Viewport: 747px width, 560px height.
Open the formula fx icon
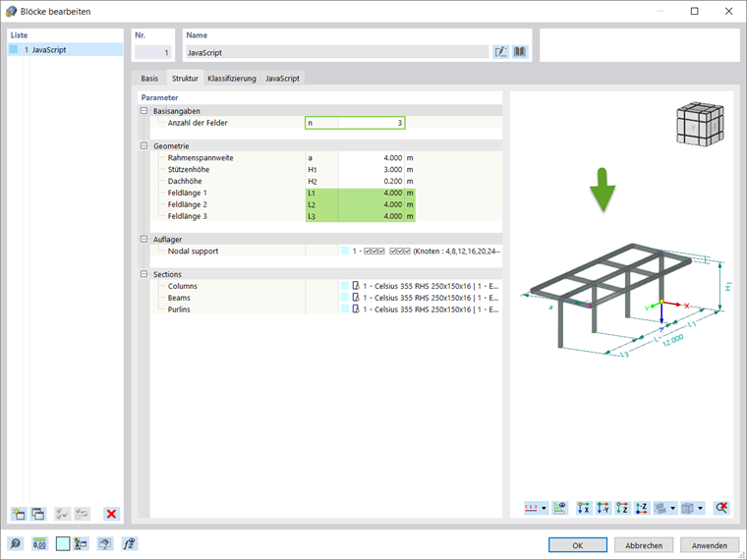point(129,544)
